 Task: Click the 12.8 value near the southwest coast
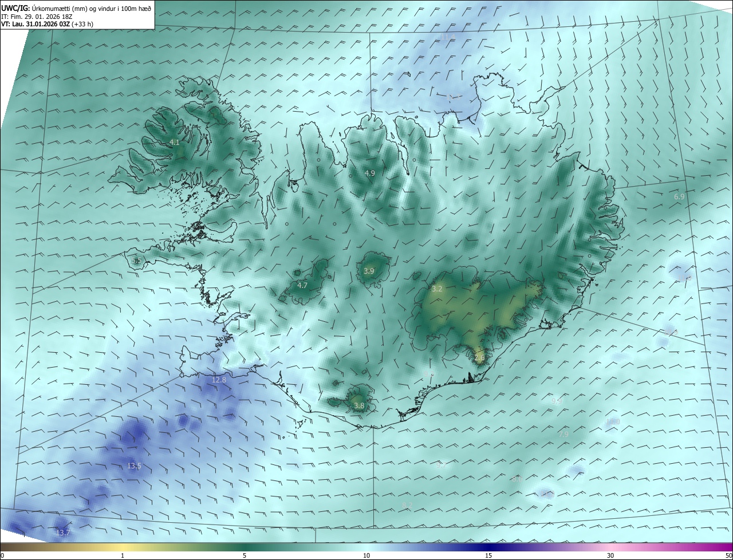click(219, 380)
